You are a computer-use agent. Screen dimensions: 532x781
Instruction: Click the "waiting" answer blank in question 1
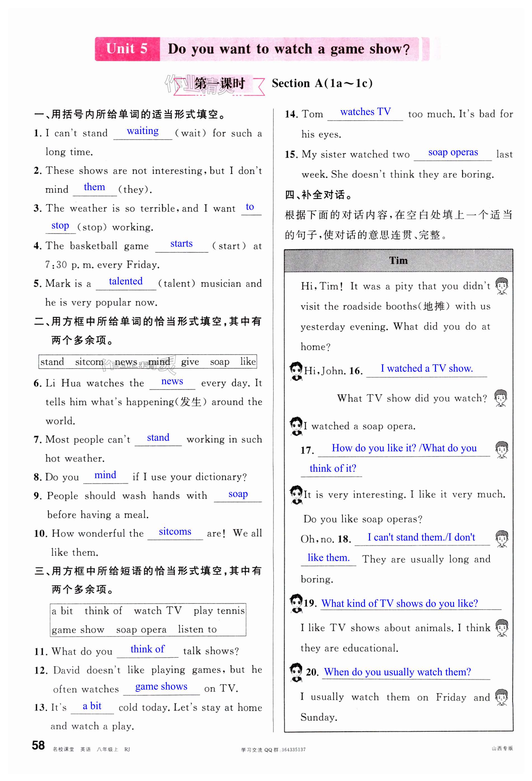[x=142, y=131]
